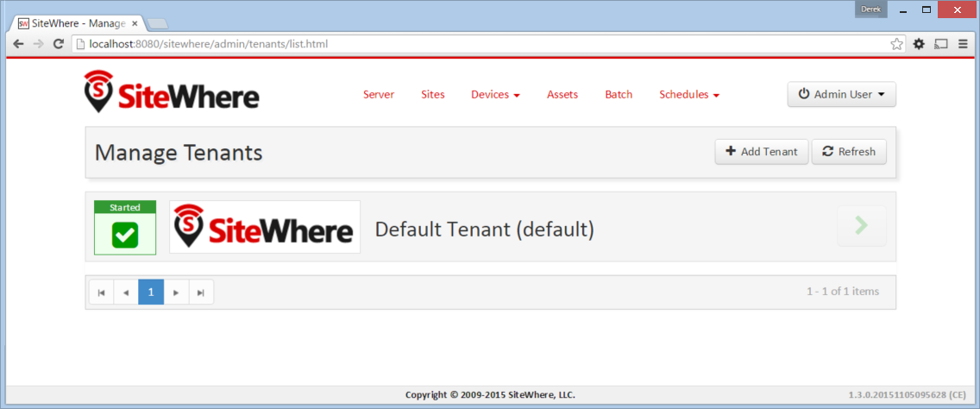Image resolution: width=980 pixels, height=409 pixels.
Task: Click the SiteWhere logo in header
Action: [x=172, y=91]
